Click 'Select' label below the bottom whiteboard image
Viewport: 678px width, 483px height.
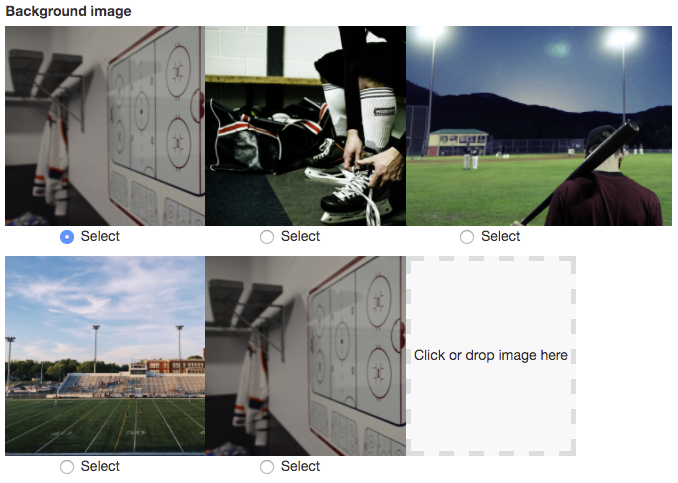click(301, 467)
